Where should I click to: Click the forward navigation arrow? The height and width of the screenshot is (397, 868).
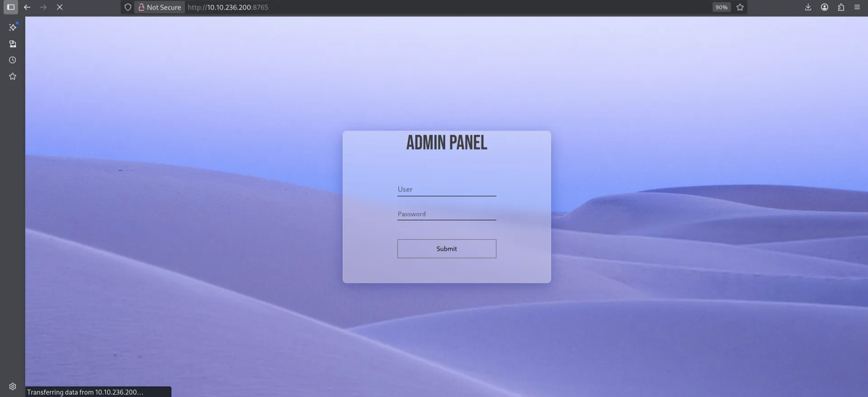(x=43, y=7)
